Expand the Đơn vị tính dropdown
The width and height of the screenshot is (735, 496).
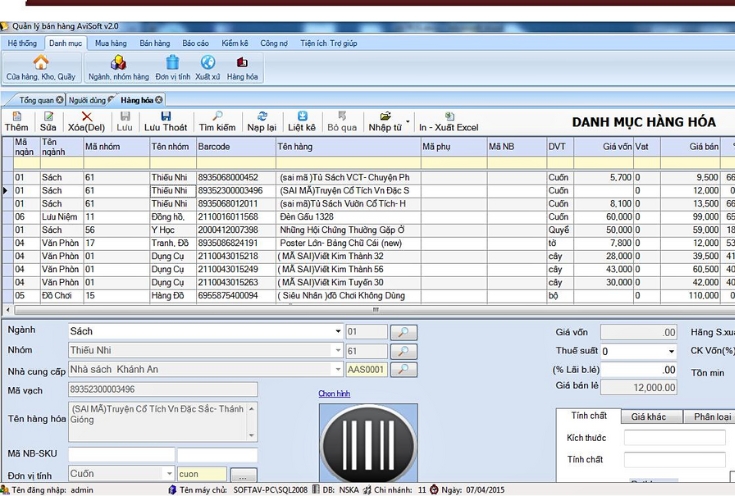(169, 474)
